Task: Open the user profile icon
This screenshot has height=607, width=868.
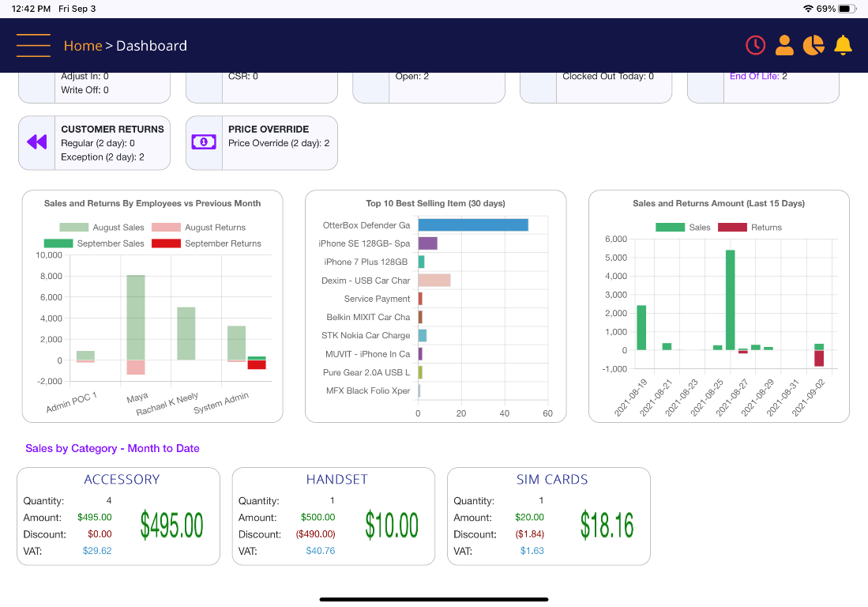Action: coord(783,45)
